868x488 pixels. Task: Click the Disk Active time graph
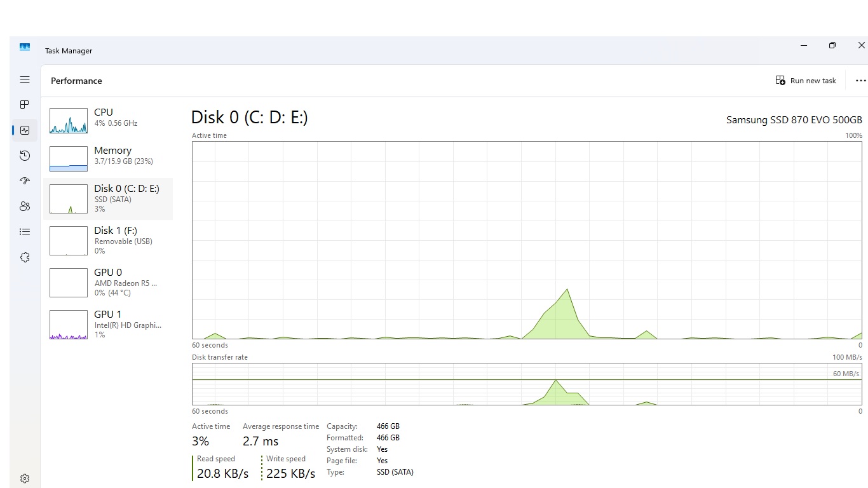(x=527, y=240)
